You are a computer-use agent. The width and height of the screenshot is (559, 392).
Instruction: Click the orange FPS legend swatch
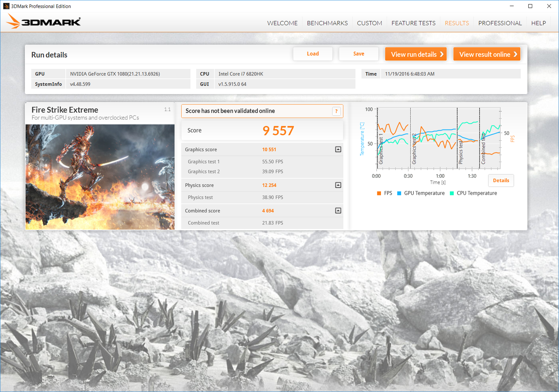point(379,193)
